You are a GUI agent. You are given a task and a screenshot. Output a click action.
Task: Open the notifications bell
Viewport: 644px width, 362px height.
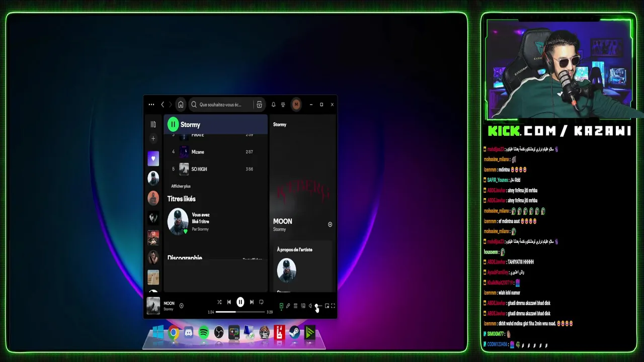tap(273, 105)
